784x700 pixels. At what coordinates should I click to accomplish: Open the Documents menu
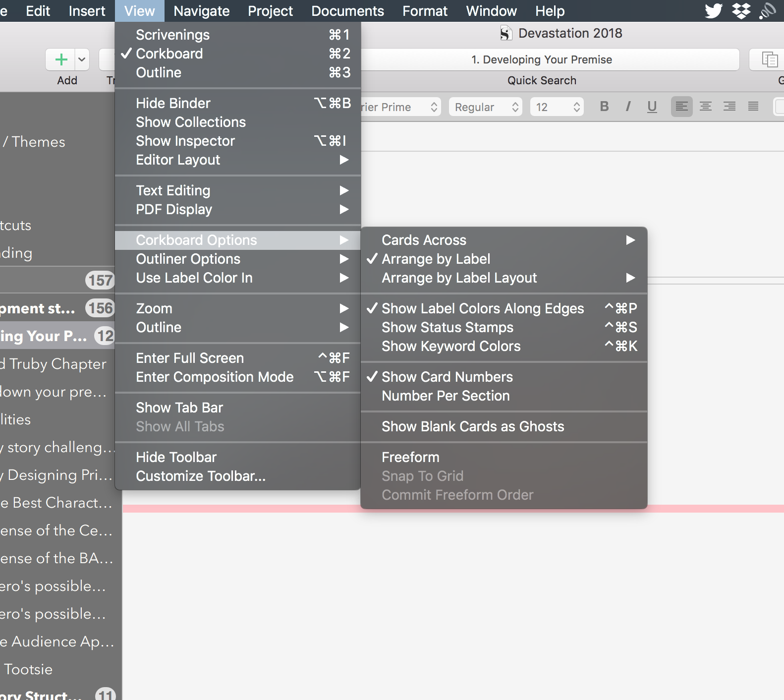(347, 11)
